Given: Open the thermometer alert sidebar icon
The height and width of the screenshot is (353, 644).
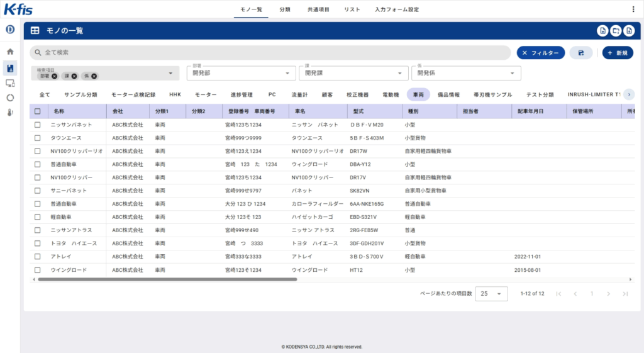Looking at the screenshot, I should [10, 113].
